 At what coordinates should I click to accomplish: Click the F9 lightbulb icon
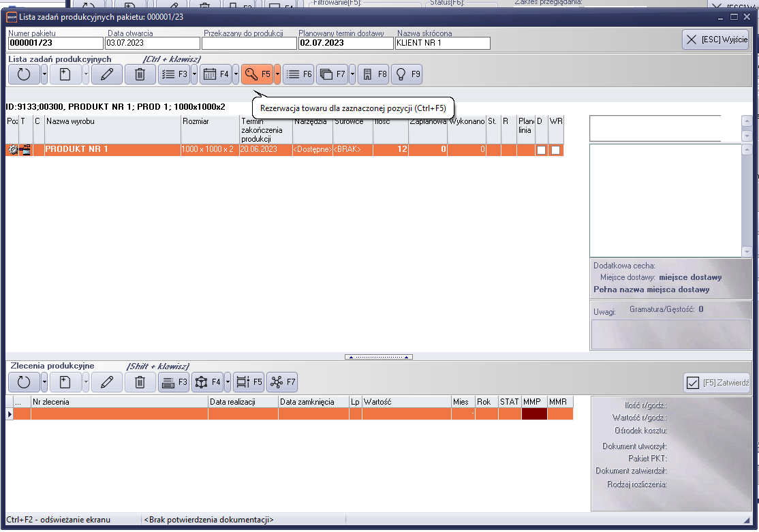[406, 74]
